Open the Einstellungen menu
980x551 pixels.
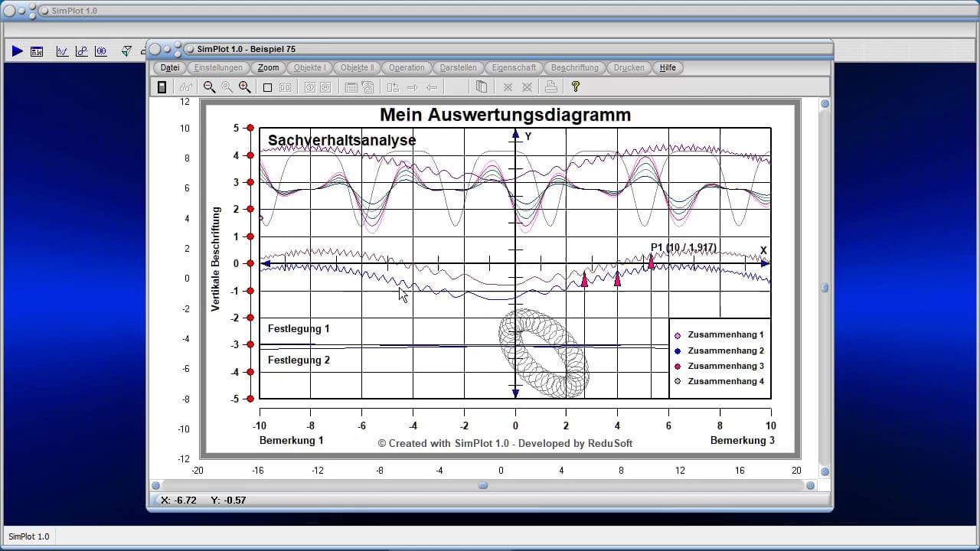pos(218,67)
